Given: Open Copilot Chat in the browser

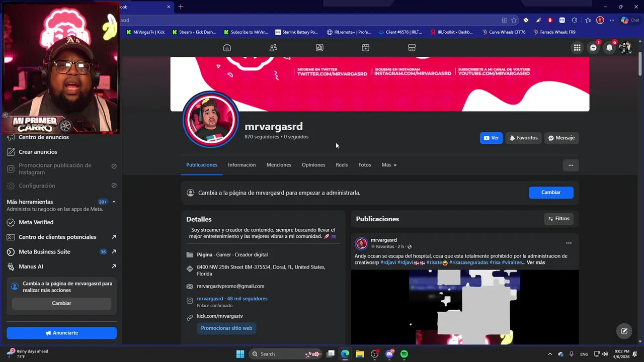Looking at the screenshot, I should (630, 20).
